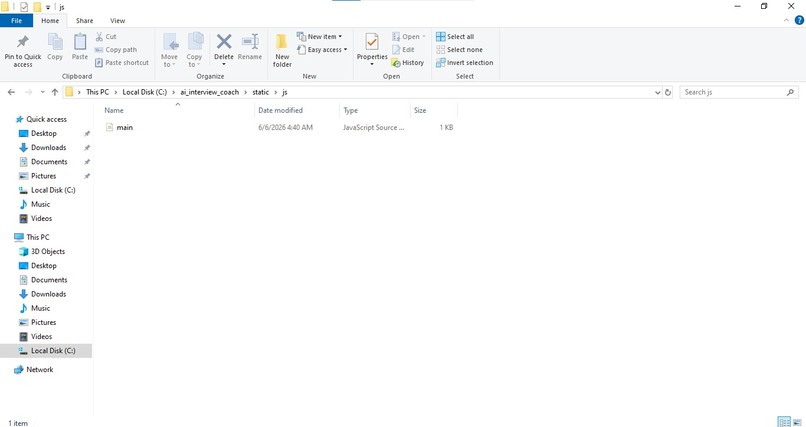
Task: Open pinned Downloads under Quick access
Action: tap(48, 147)
